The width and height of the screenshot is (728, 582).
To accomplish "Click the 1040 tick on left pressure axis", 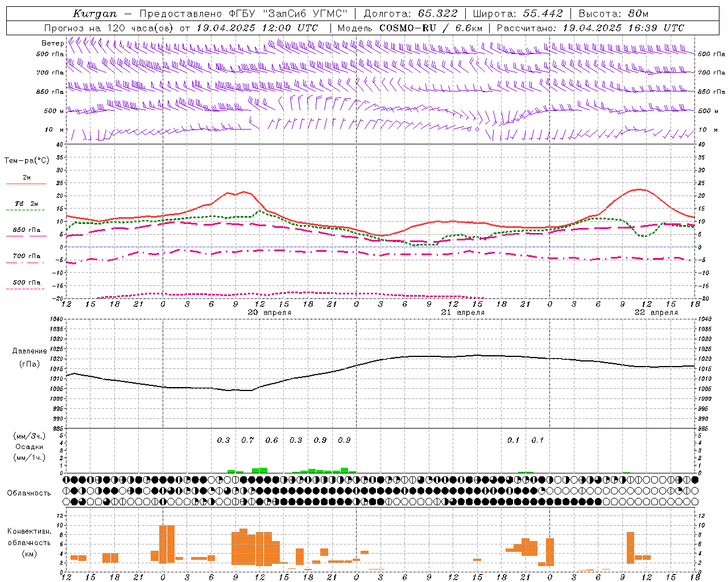I will coord(56,319).
